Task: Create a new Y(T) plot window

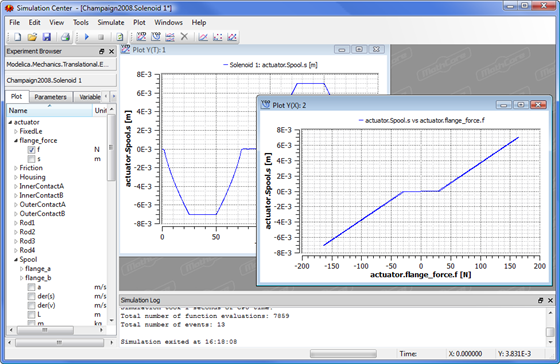Action: tap(141, 37)
